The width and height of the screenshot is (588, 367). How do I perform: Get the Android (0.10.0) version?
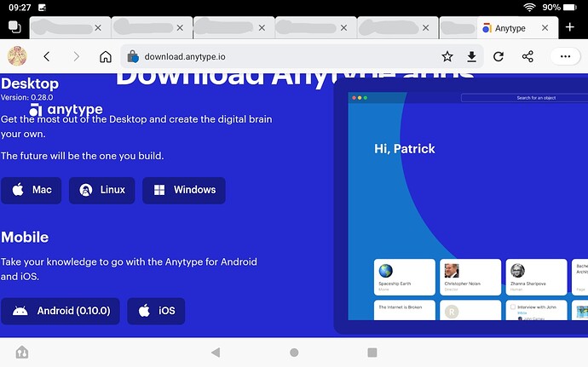[x=61, y=311]
